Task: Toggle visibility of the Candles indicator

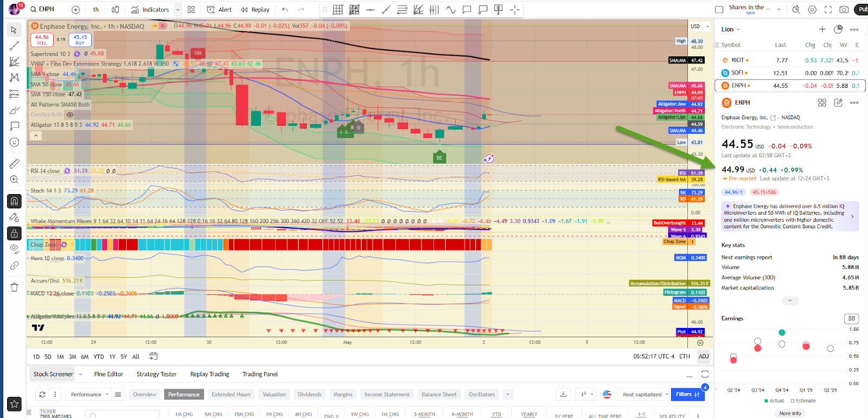Action: click(x=69, y=114)
